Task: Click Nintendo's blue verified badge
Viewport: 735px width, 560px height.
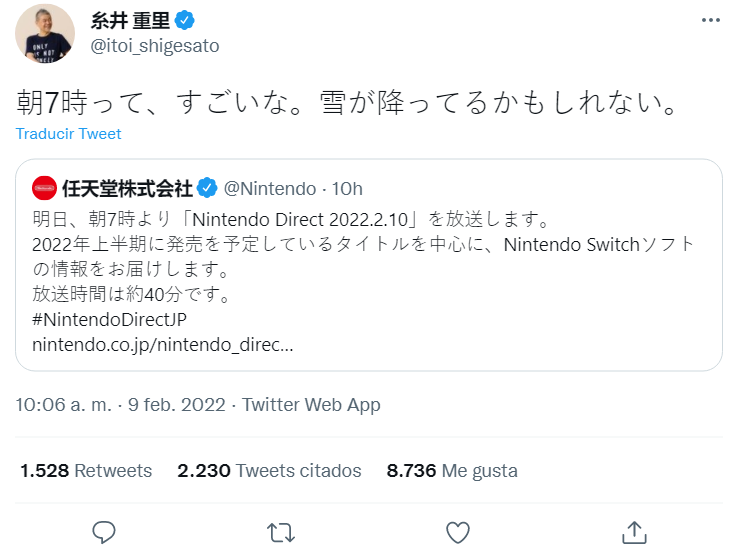Action: point(207,188)
